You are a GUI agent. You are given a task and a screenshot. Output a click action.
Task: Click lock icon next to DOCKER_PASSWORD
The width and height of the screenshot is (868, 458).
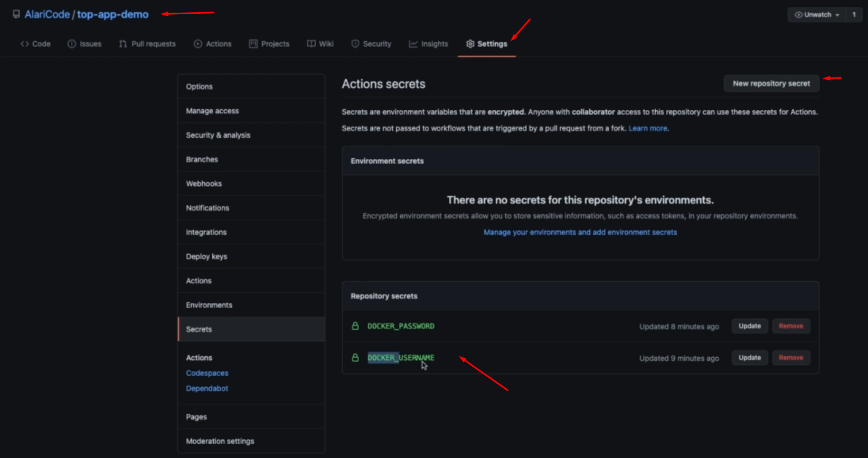click(355, 326)
